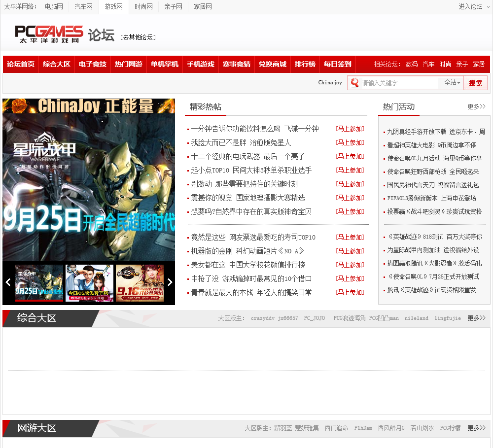Image resolution: width=493 pixels, height=448 pixels.
Task: Open post 十二个经典的电玩武器
Action: point(248,156)
